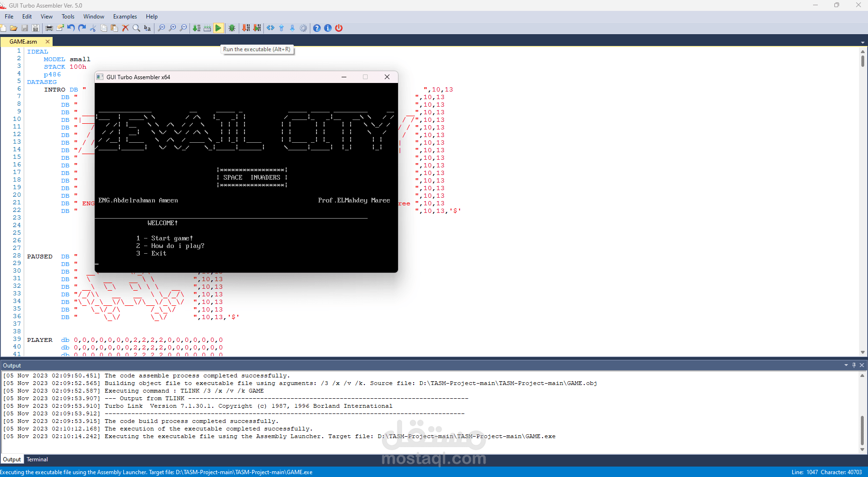This screenshot has width=868, height=477.
Task: Click the DATASEG keyword on line 5
Action: point(42,82)
